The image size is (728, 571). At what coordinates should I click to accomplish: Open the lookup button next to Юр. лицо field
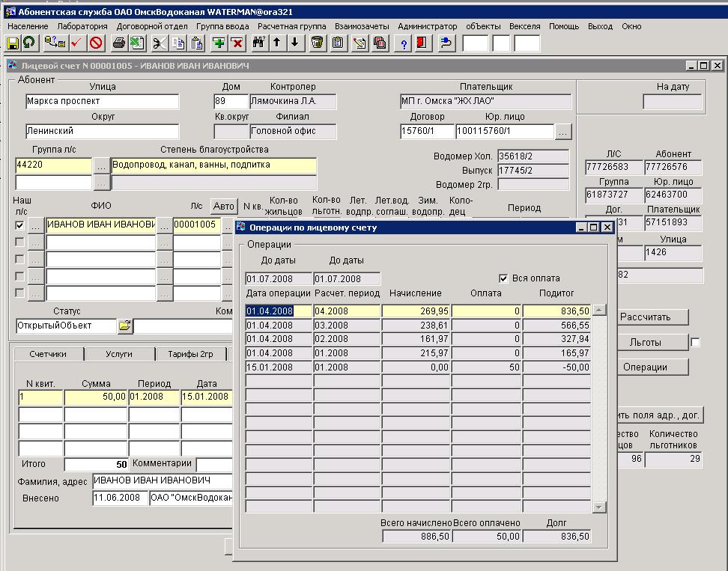coord(563,132)
